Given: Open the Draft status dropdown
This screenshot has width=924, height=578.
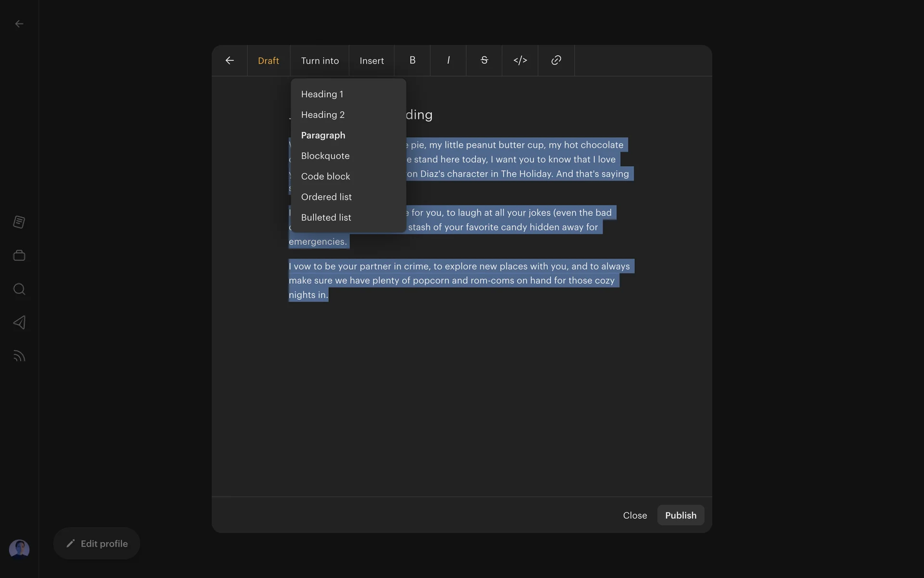Looking at the screenshot, I should coord(268,61).
